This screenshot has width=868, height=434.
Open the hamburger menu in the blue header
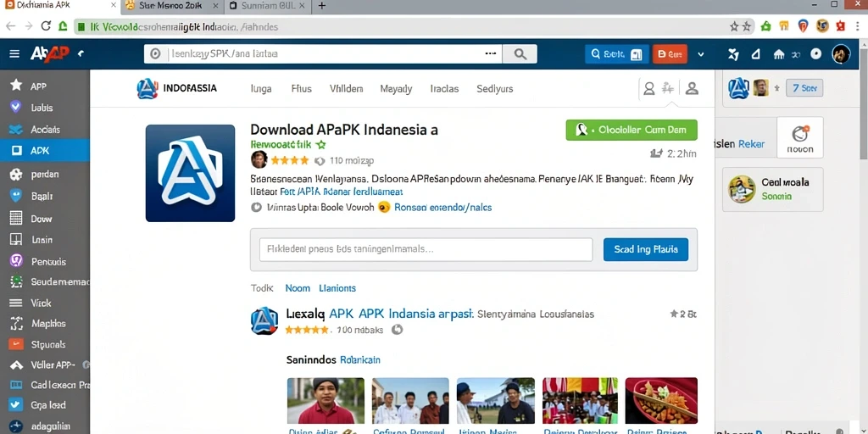pos(14,53)
